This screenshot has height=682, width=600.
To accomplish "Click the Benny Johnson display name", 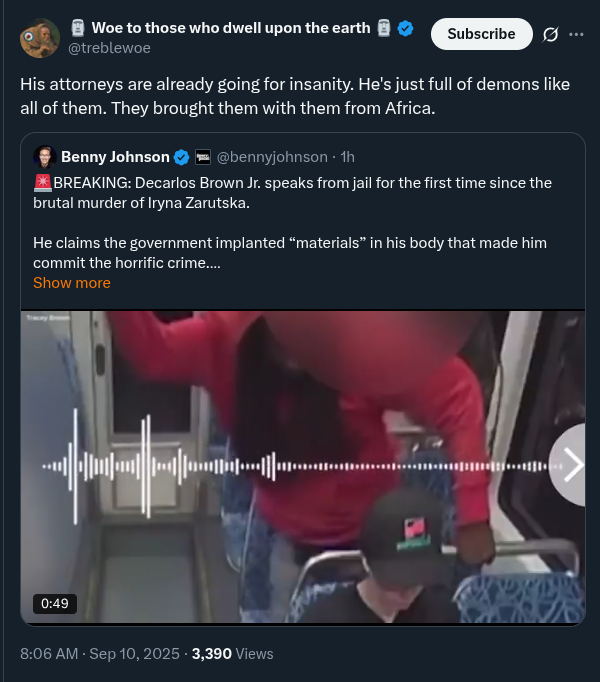I will pyautogui.click(x=115, y=157).
